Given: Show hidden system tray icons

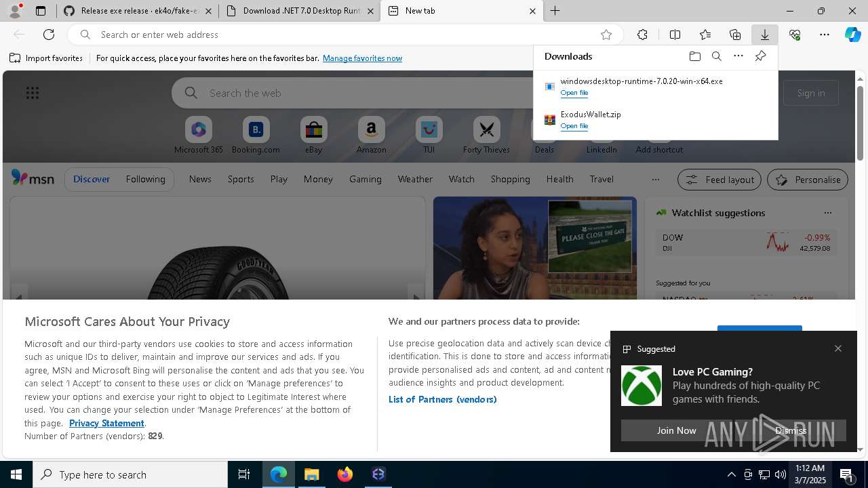Looking at the screenshot, I should 731,474.
